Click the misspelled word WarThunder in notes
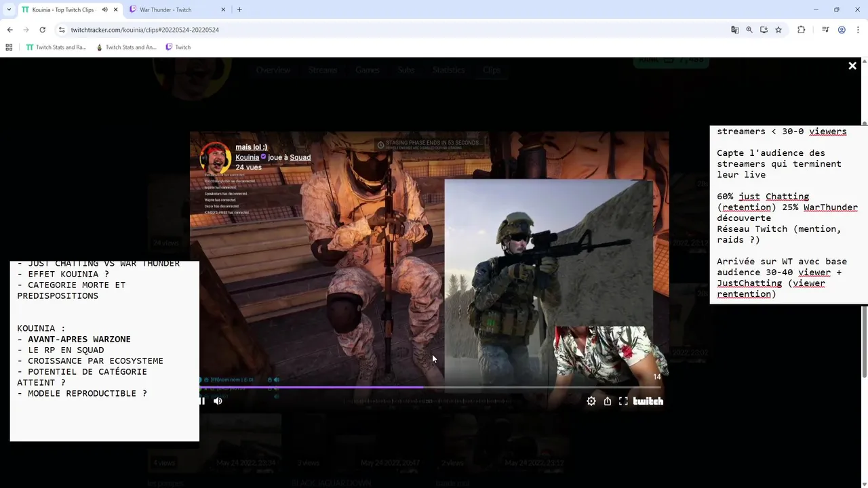The image size is (868, 488). [x=831, y=207]
